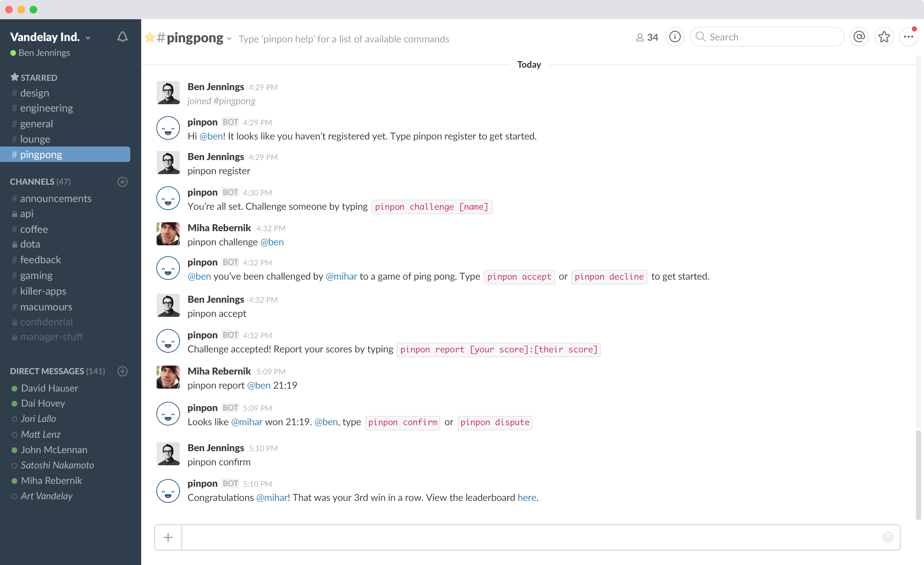
Task: Add a new channel
Action: 122,182
